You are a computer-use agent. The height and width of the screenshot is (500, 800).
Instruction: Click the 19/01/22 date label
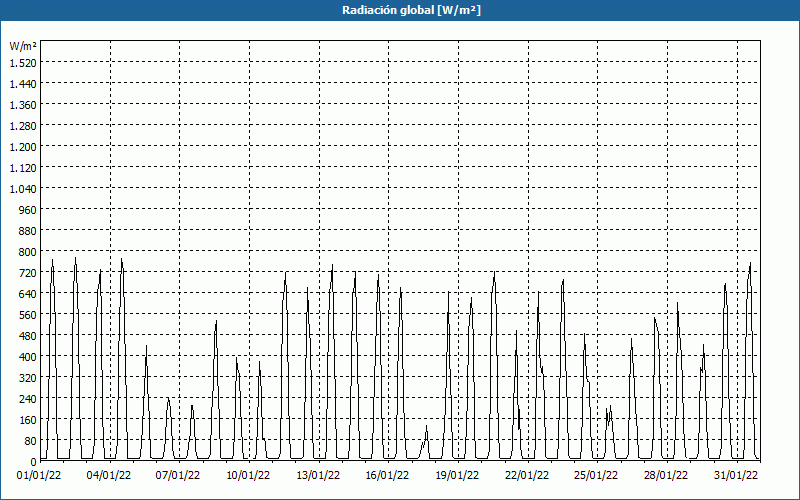tap(457, 476)
